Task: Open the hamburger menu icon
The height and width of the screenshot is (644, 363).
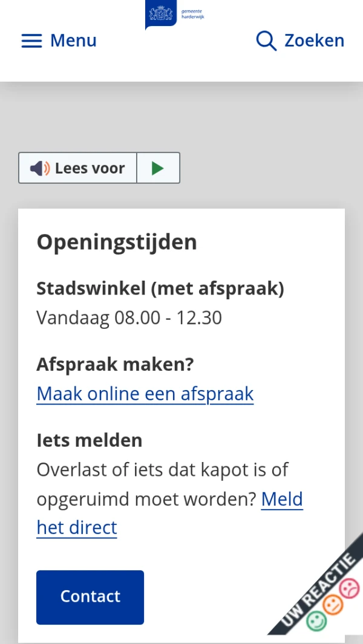Action: coord(31,41)
